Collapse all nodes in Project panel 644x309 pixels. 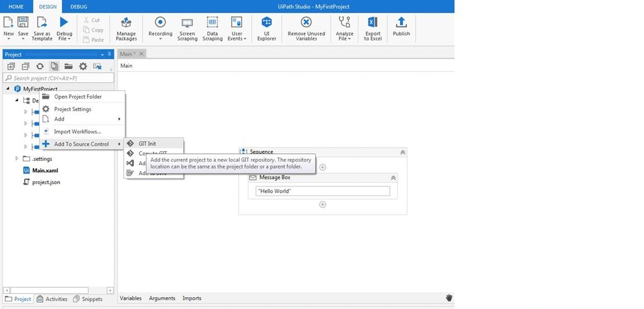[25, 66]
